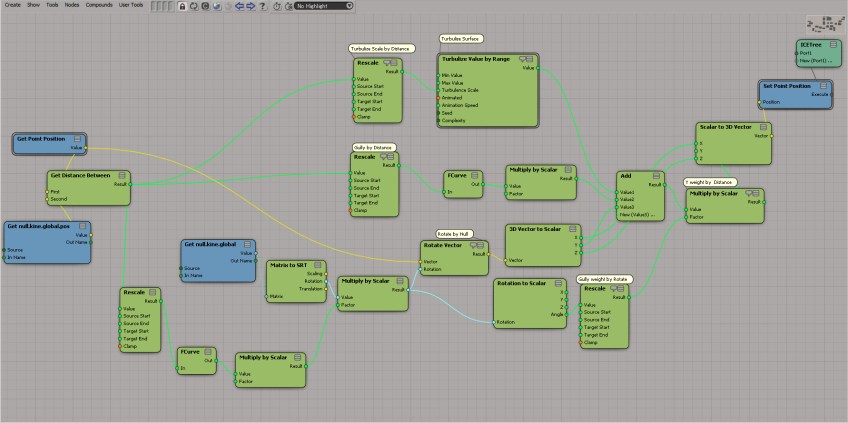Collapse the Set Point Position node

[822, 87]
